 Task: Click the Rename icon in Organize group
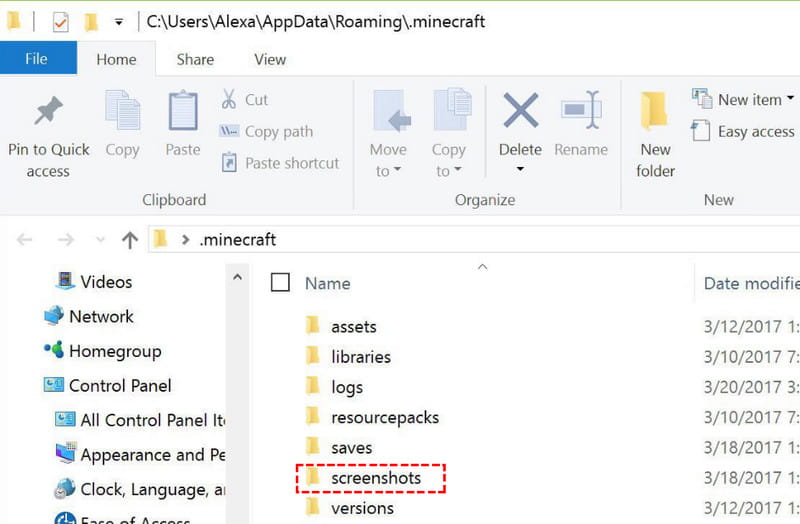(x=581, y=110)
